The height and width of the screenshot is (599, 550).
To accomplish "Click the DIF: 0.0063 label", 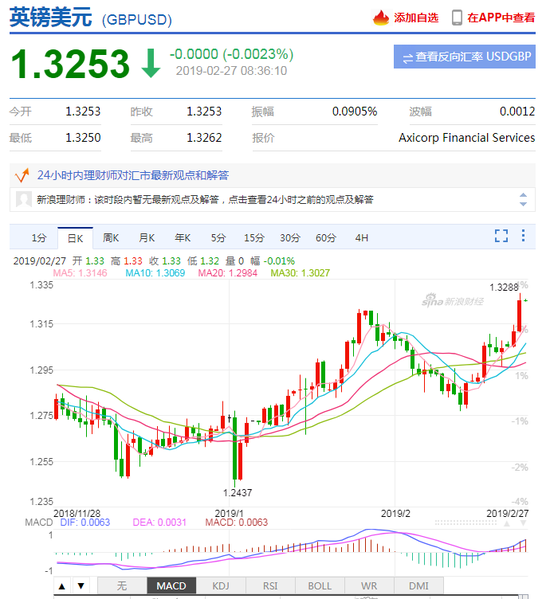I will [x=85, y=522].
